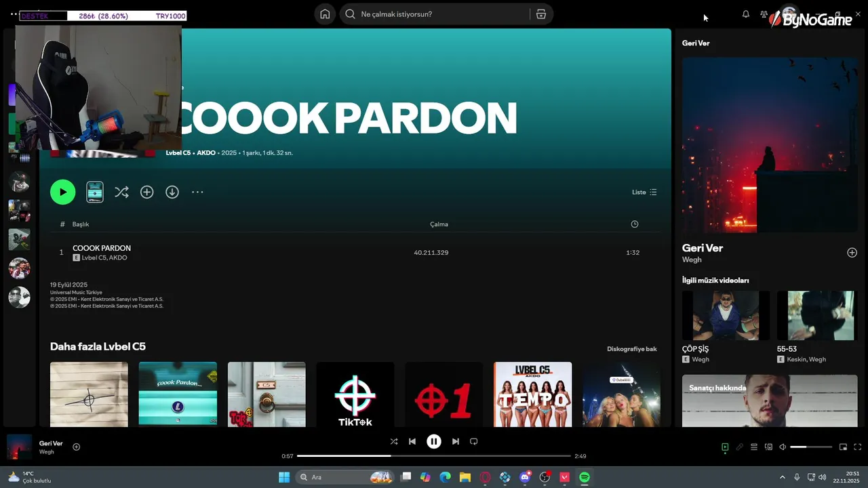
Task: Open the 'çoook Pardon...' teal album cover
Action: pyautogui.click(x=178, y=394)
